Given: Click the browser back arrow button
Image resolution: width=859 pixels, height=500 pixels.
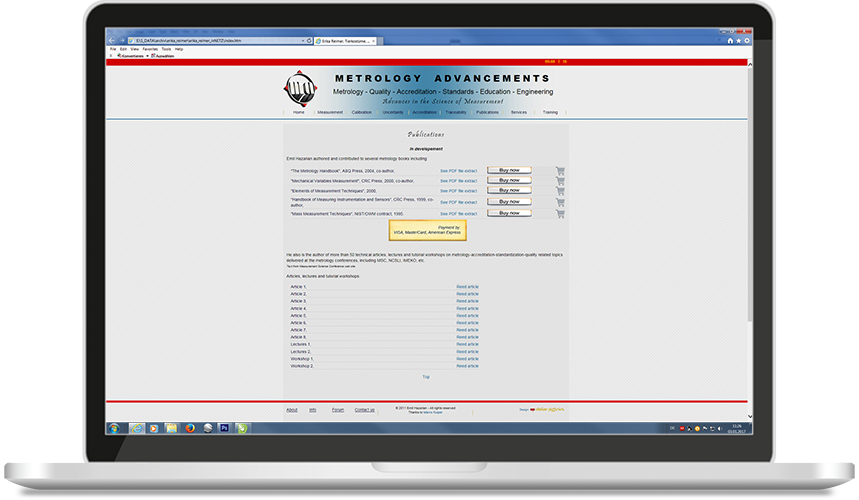Looking at the screenshot, I should (112, 41).
